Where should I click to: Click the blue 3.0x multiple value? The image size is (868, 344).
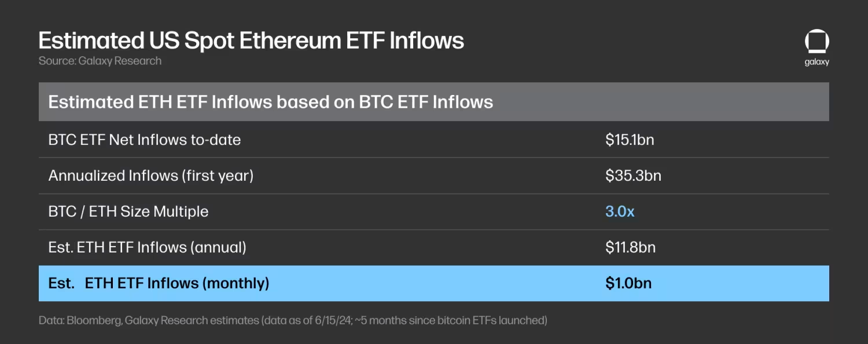pos(620,211)
